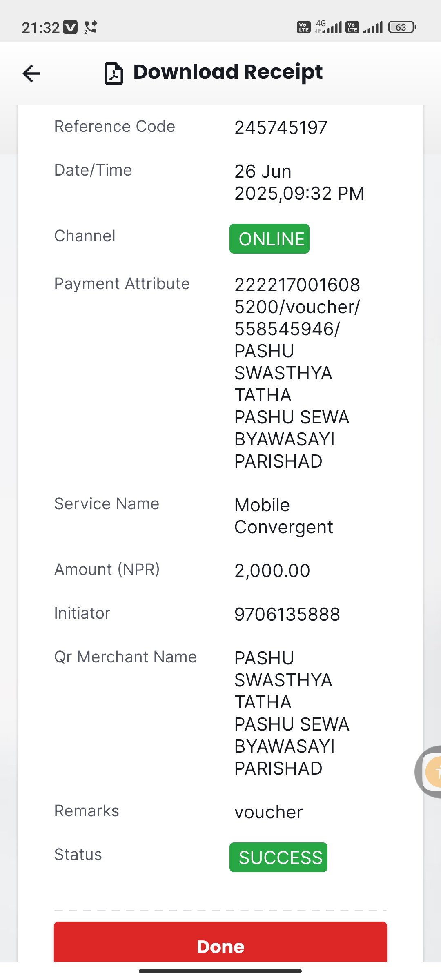This screenshot has height=980, width=441.
Task: Tap the second SIM signal bars icon
Action: tap(373, 27)
